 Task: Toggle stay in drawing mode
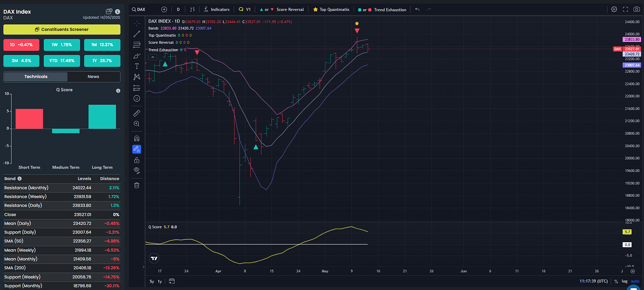click(x=137, y=149)
